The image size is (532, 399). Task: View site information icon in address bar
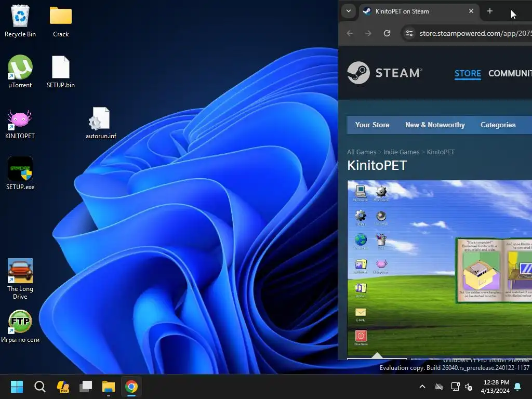click(409, 33)
